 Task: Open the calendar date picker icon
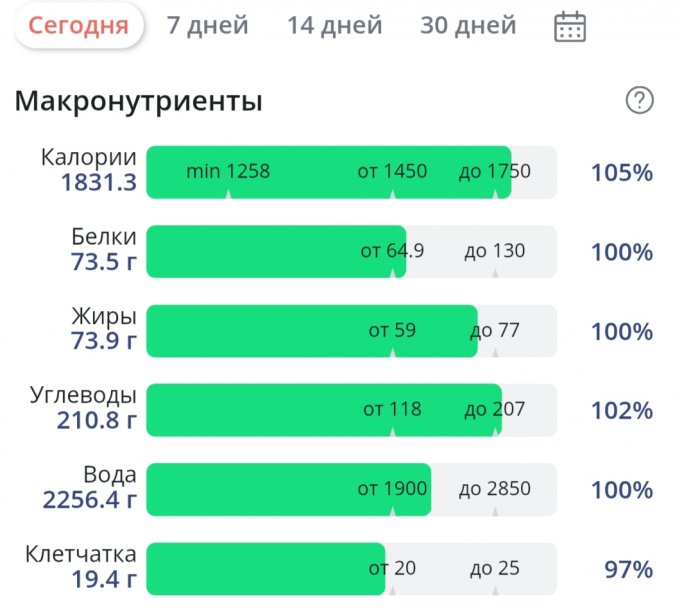(570, 26)
